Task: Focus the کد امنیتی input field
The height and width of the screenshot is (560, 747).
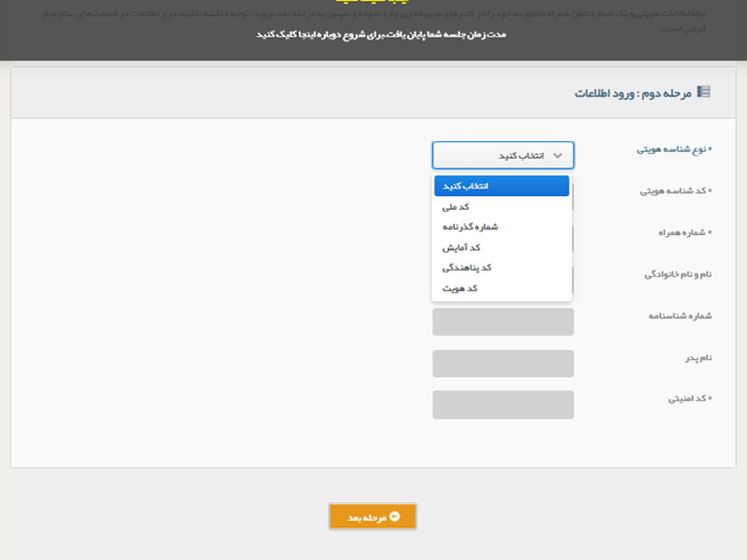Action: pos(503,405)
